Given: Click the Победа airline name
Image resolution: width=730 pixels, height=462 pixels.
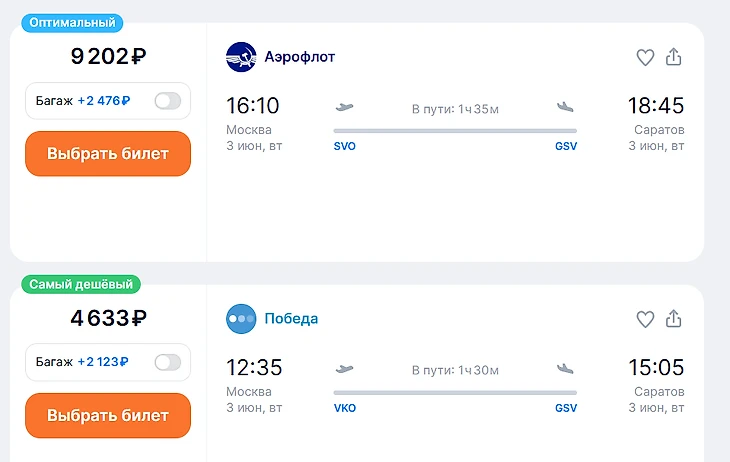Looking at the screenshot, I should click(292, 319).
